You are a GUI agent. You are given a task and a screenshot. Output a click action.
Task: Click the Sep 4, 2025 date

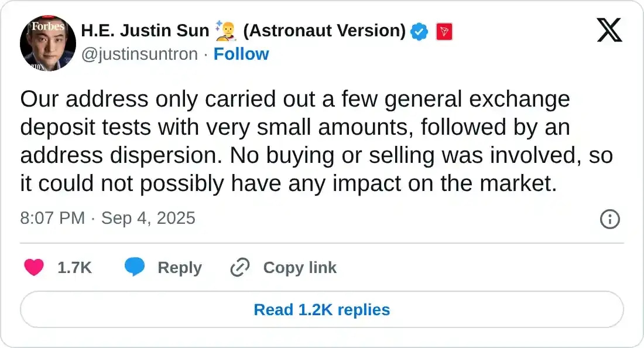point(148,219)
